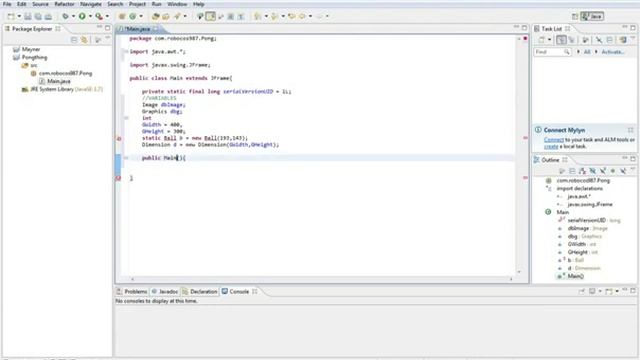
Task: Click the Previous Annotation toolbar icon
Action: pyautogui.click(x=275, y=16)
